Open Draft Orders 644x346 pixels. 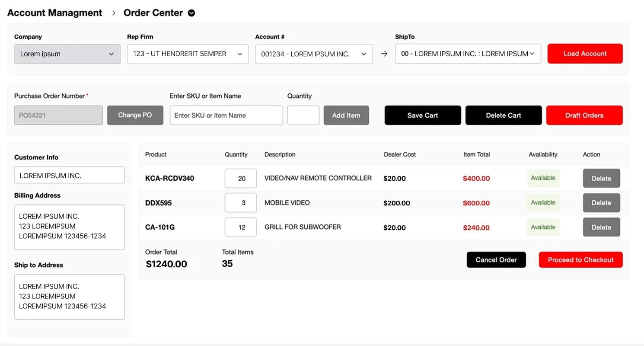coord(584,115)
